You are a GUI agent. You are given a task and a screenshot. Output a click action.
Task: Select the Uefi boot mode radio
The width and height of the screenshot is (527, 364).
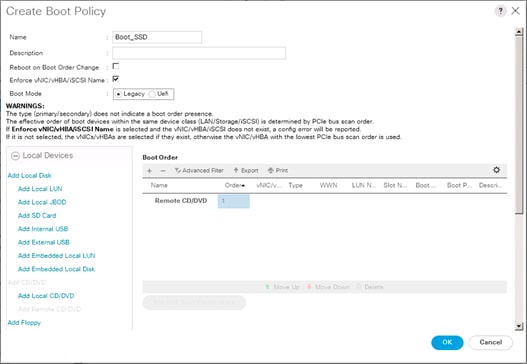(x=152, y=94)
